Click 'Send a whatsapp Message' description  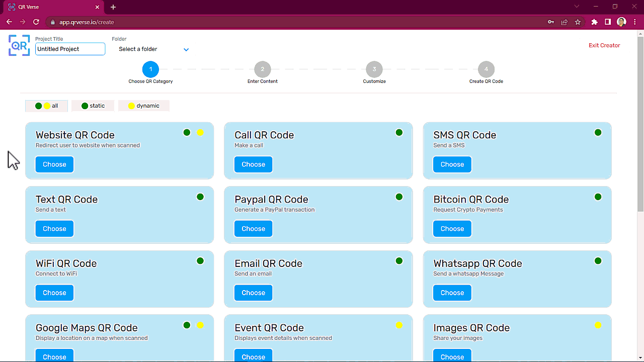click(x=468, y=274)
